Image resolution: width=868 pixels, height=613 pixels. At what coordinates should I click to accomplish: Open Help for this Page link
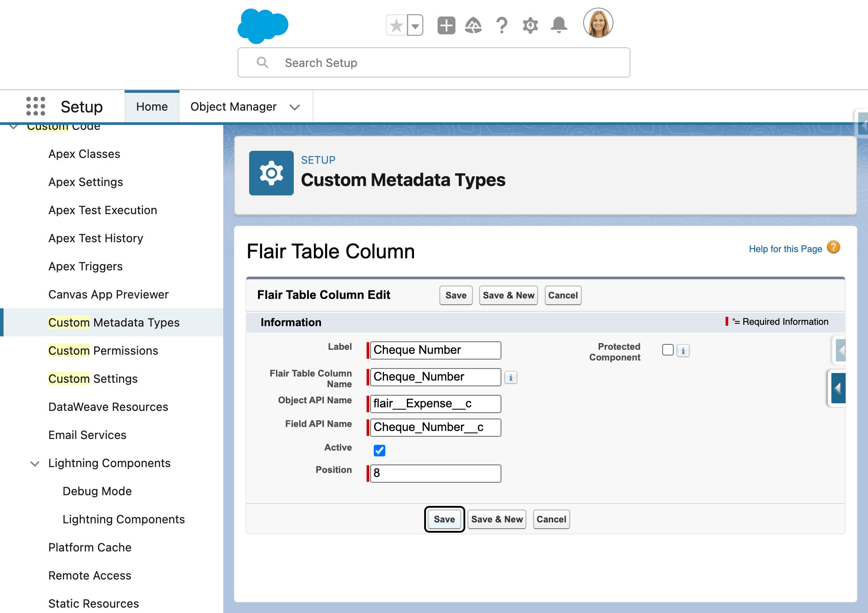785,249
